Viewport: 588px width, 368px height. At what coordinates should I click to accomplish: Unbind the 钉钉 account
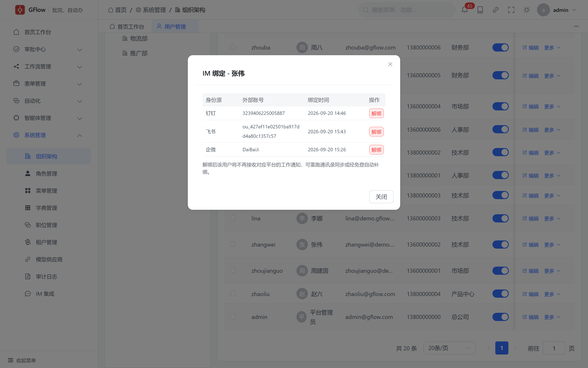pos(376,113)
